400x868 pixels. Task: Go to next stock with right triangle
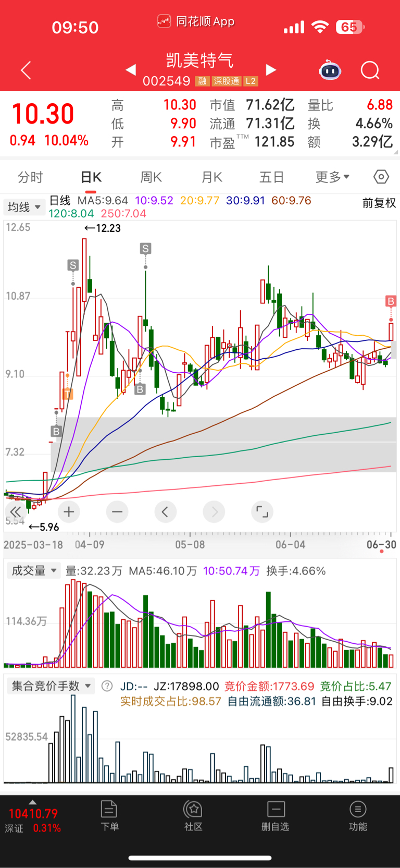tap(271, 70)
